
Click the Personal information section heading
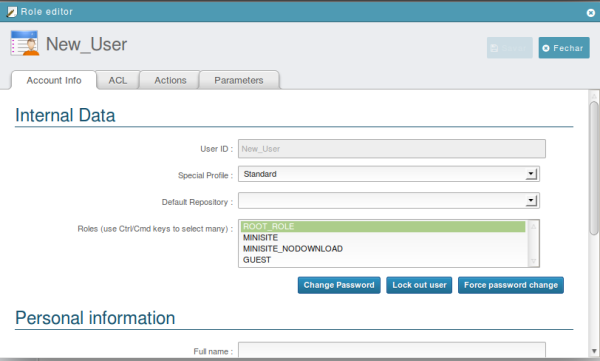tap(95, 318)
